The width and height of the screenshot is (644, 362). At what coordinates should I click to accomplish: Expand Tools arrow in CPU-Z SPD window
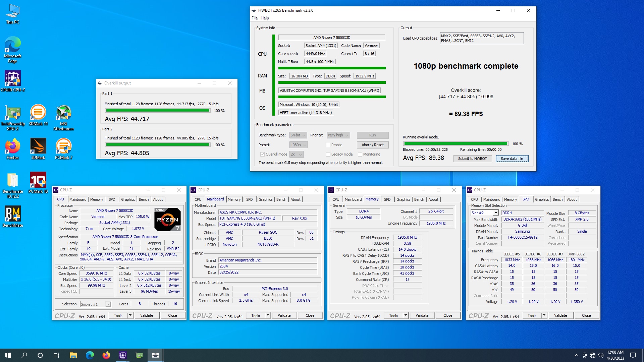pos(544,315)
